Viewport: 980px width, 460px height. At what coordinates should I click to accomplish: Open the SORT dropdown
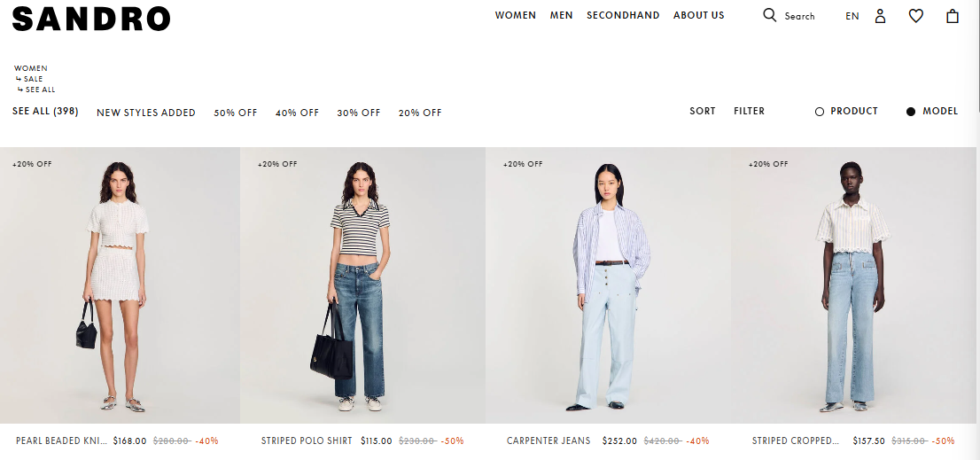[x=703, y=111]
